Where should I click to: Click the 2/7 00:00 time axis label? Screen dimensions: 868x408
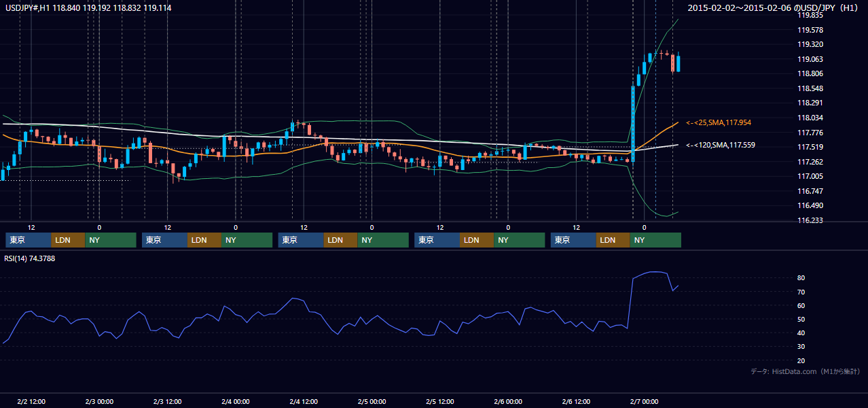coord(644,402)
